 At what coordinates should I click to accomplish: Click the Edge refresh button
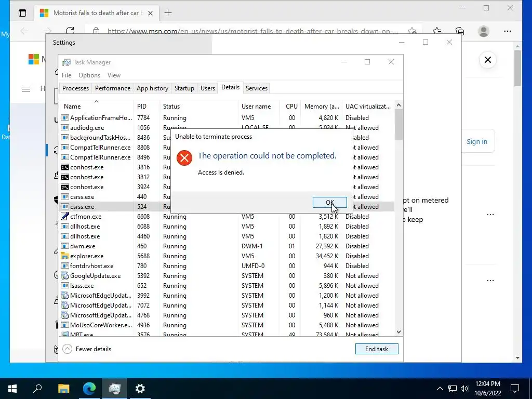point(70,31)
